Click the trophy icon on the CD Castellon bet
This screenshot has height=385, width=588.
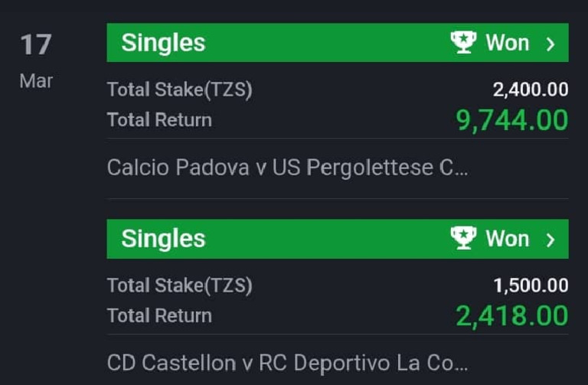coord(464,238)
